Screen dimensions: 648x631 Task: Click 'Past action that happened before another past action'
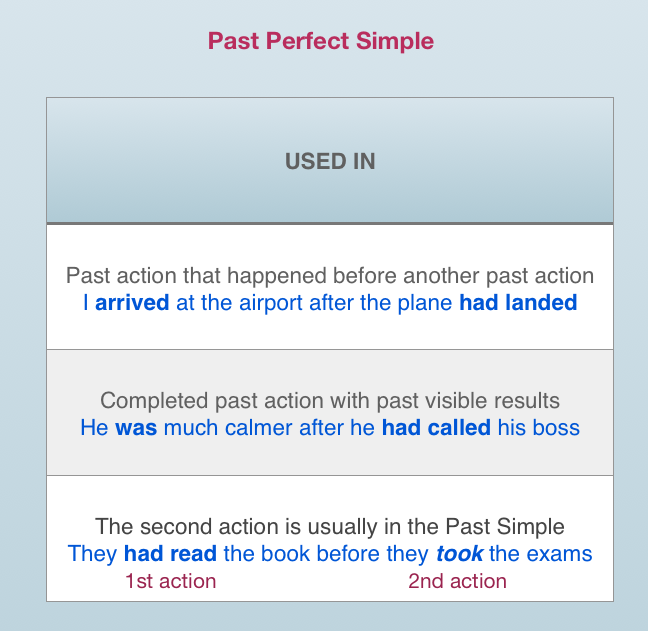point(330,276)
